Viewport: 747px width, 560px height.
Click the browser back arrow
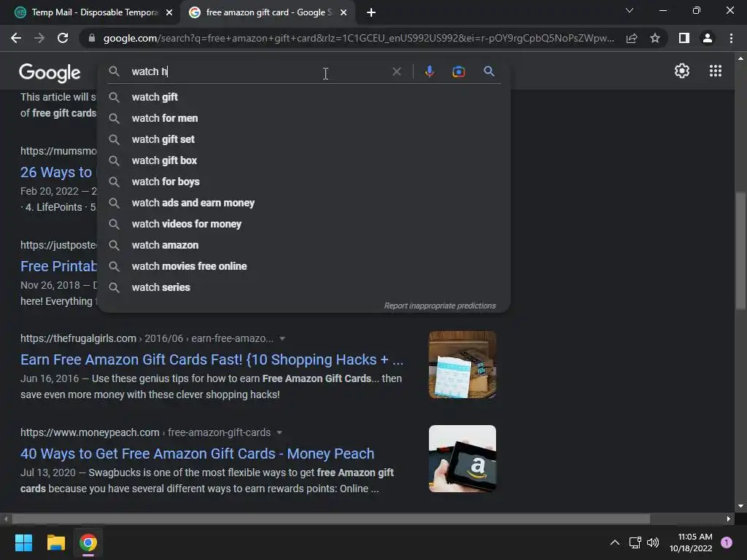pyautogui.click(x=16, y=38)
